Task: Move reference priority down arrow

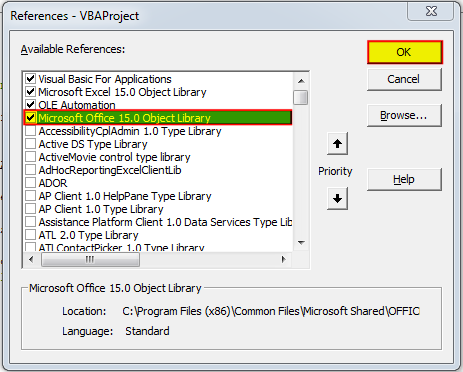Action: 337,199
